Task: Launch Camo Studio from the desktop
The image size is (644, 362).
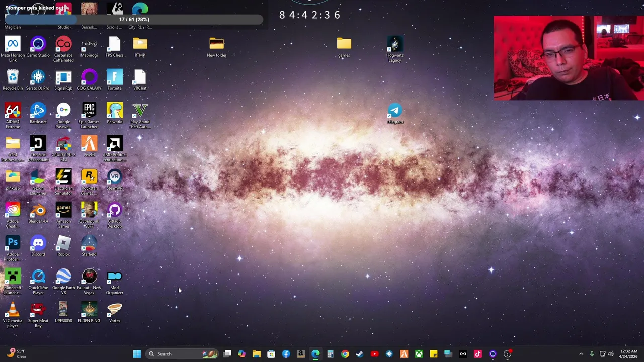Action: (x=38, y=47)
